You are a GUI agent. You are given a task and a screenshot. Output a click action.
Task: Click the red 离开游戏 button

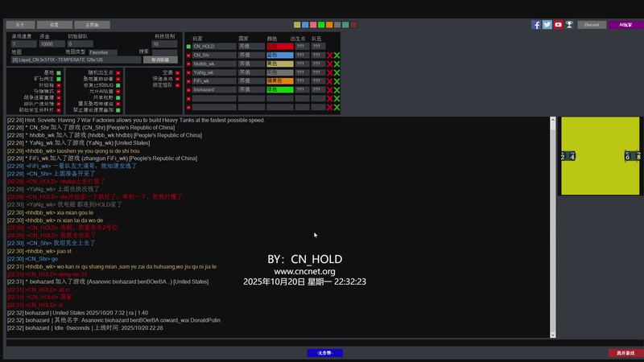[625, 353]
